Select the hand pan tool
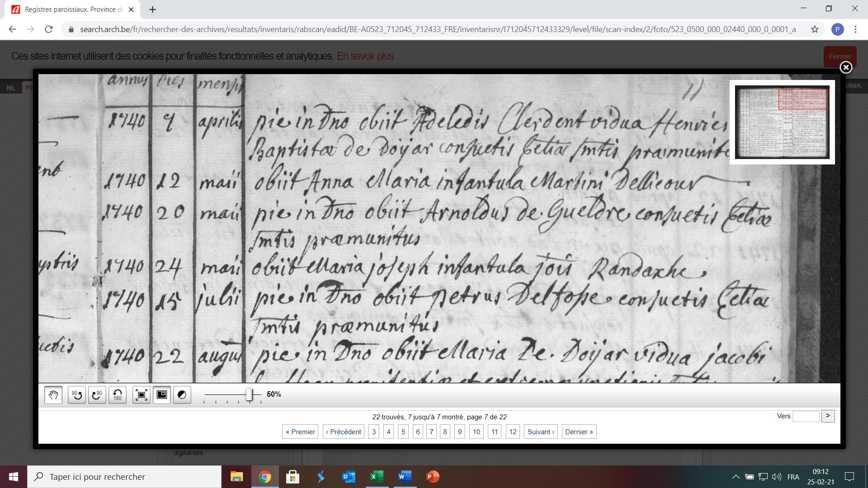The height and width of the screenshot is (488, 868). tap(53, 395)
